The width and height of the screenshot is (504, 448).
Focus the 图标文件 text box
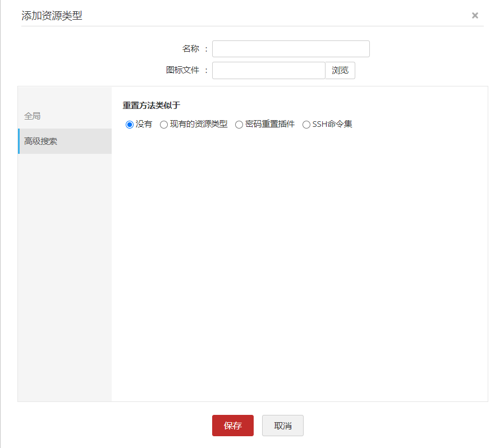click(268, 70)
